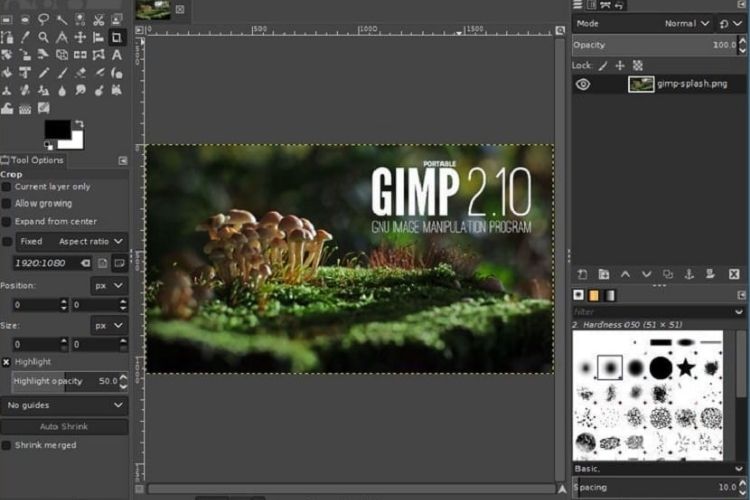Enable Shrink merged checkbox

(6, 445)
